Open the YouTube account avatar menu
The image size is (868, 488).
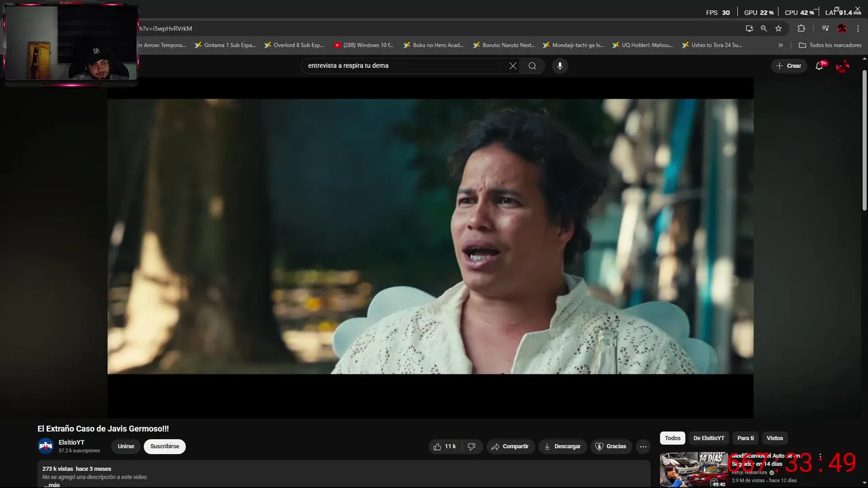842,66
